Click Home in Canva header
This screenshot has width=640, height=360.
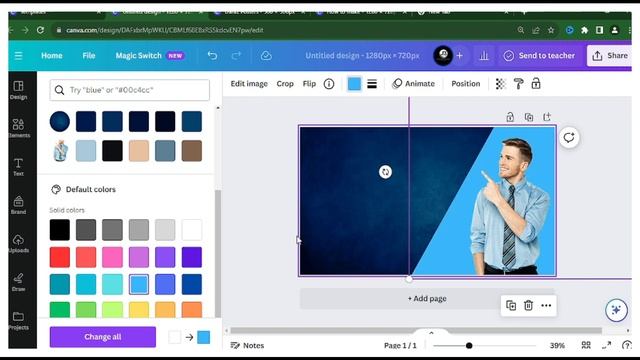52,56
